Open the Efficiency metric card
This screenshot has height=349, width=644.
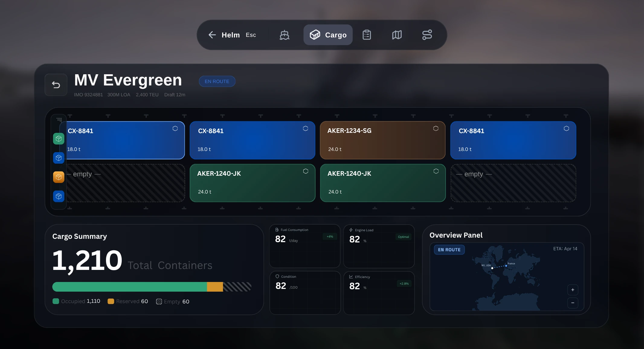coord(379,293)
